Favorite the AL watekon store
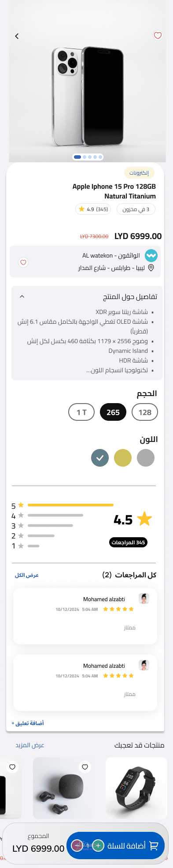Viewport: 173px width, 868px height. (x=23, y=262)
